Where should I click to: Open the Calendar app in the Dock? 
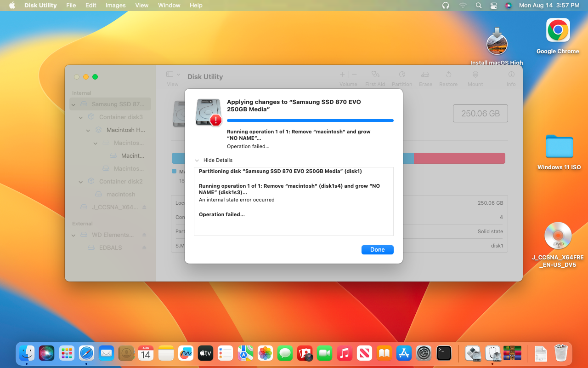click(146, 353)
